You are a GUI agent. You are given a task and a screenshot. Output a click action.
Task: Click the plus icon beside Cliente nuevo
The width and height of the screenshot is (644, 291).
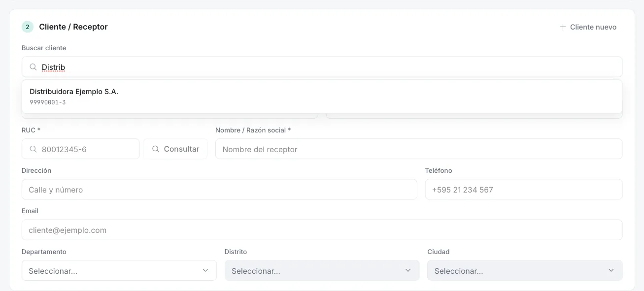pos(563,27)
